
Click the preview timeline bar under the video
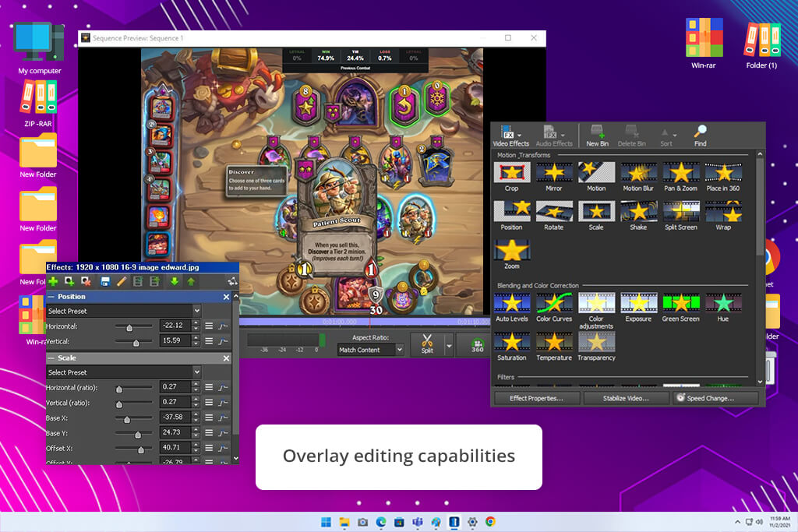(x=365, y=322)
